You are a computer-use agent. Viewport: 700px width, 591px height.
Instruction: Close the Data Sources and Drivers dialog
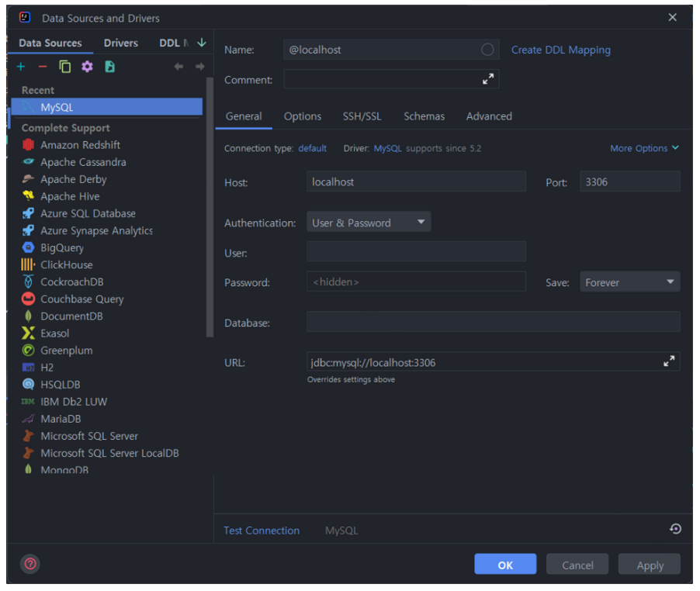pos(672,17)
